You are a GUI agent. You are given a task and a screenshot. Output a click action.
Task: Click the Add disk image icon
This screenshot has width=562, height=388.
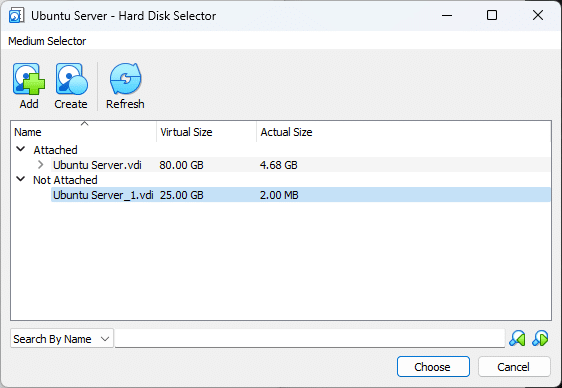[x=29, y=79]
